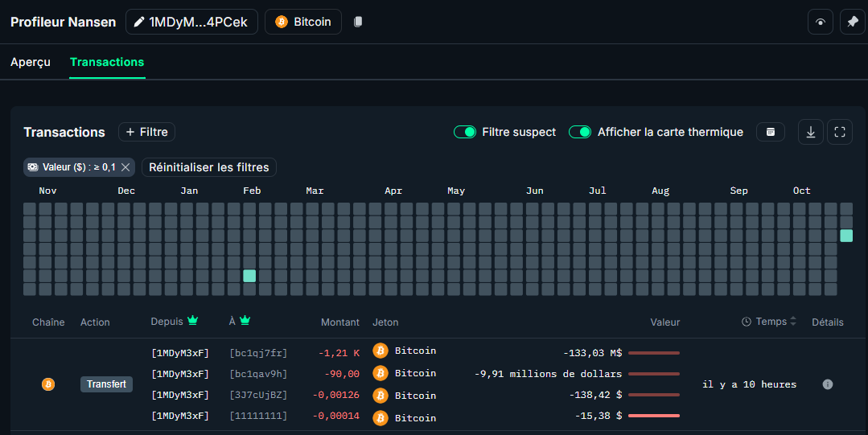Screen dimensions: 868x435
Task: Toggle the Filtre suspect switch
Action: pos(465,132)
